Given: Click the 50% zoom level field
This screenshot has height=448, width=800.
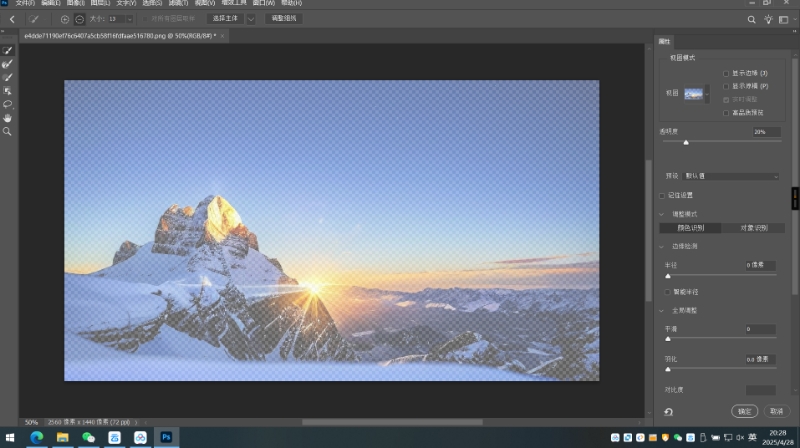Looking at the screenshot, I should (31, 422).
